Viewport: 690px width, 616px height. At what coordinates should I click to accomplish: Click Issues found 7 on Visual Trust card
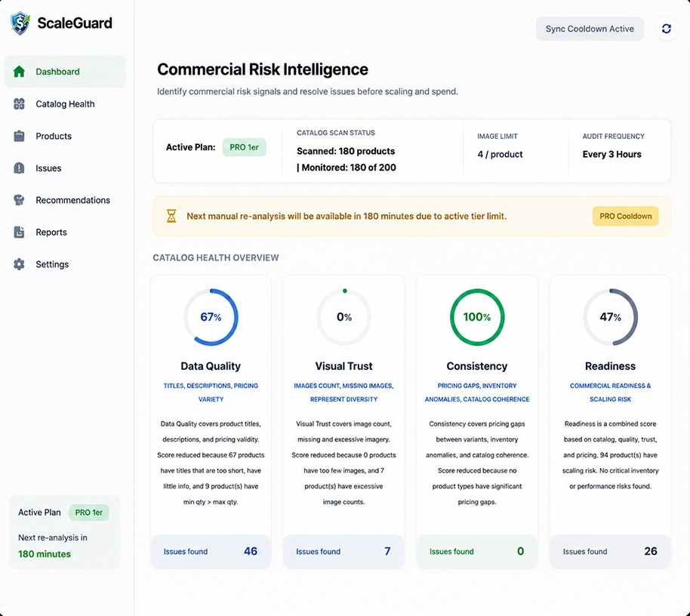pyautogui.click(x=343, y=551)
